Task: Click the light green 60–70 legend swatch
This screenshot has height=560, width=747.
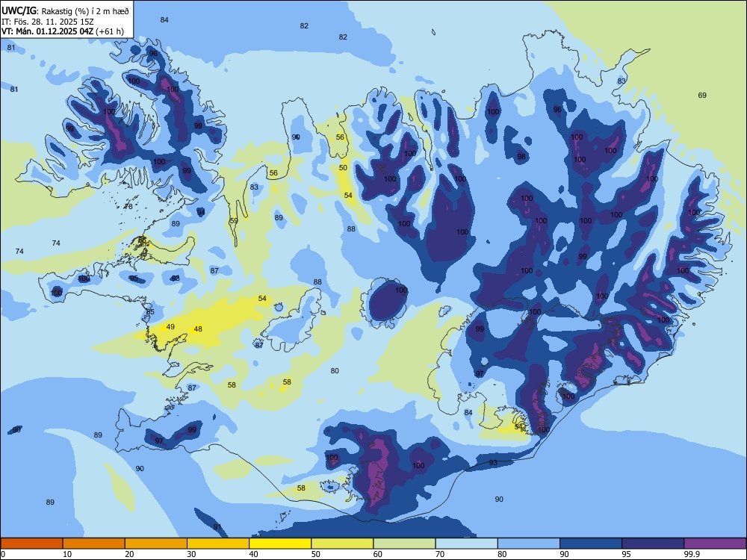Action: 404,544
